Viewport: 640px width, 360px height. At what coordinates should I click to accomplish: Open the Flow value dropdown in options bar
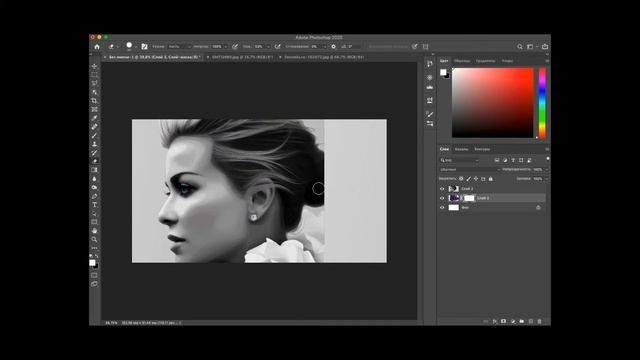(268, 47)
